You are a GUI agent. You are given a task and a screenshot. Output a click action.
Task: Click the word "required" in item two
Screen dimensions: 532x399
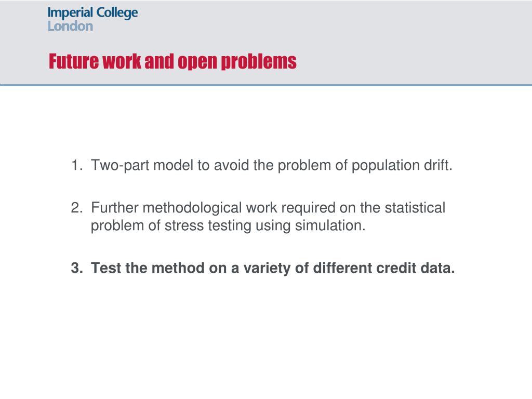(x=309, y=208)
